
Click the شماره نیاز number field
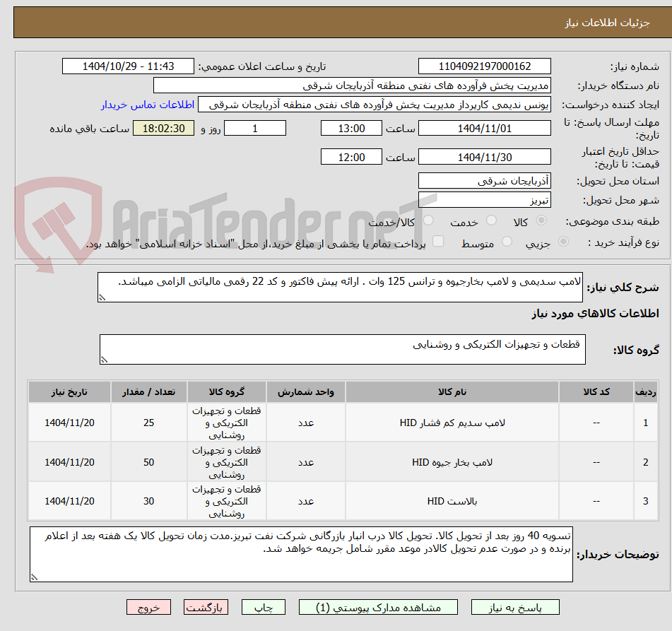[484, 66]
